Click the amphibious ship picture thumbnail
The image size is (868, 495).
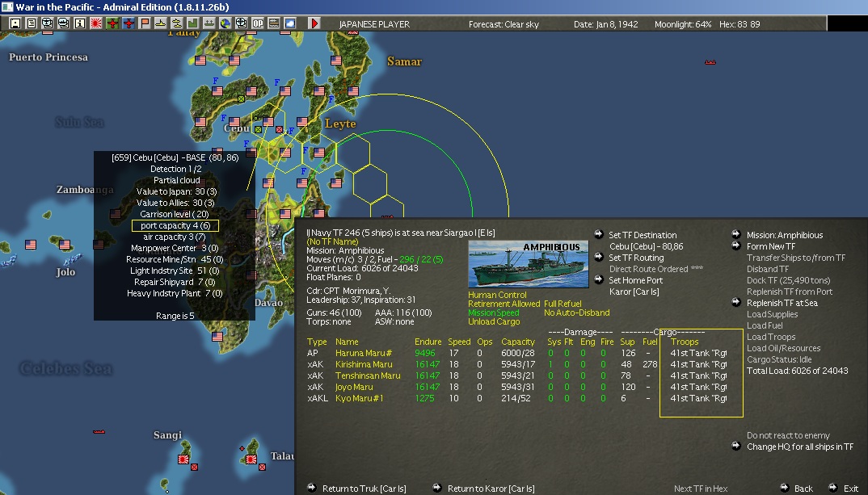click(x=528, y=264)
